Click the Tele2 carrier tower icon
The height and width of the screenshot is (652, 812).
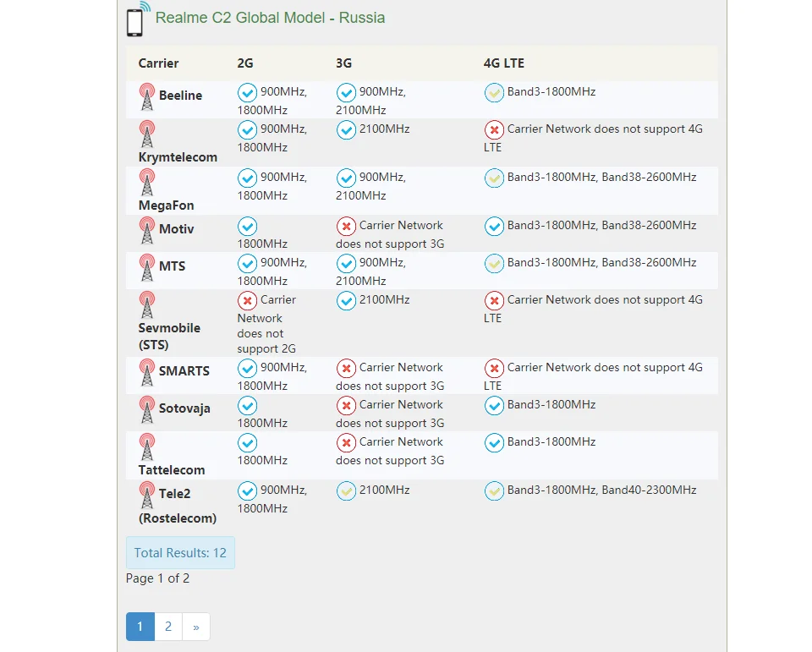[x=147, y=495]
